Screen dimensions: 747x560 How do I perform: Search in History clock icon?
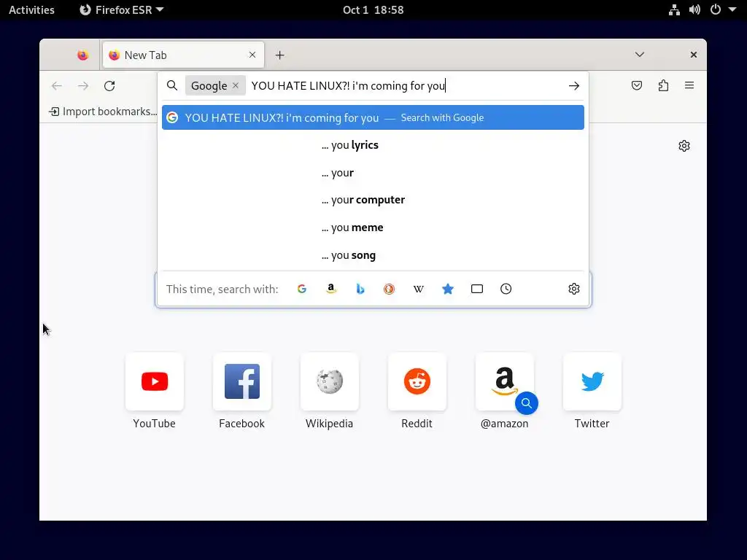[x=506, y=289]
